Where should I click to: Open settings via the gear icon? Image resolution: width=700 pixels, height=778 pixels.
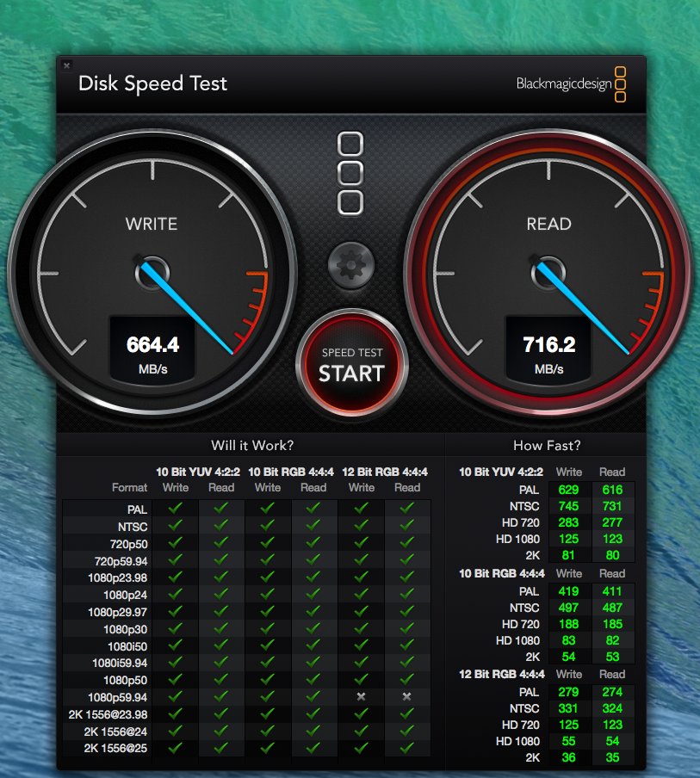351,265
